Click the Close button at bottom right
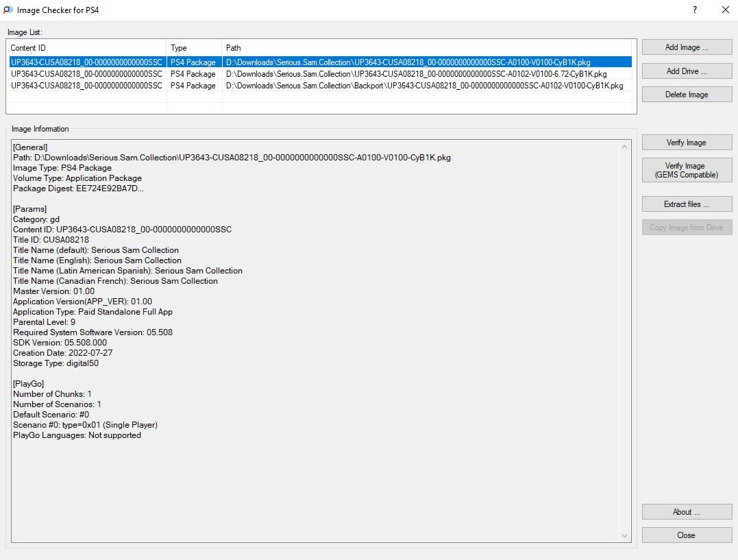Image resolution: width=738 pixels, height=560 pixels. point(687,535)
